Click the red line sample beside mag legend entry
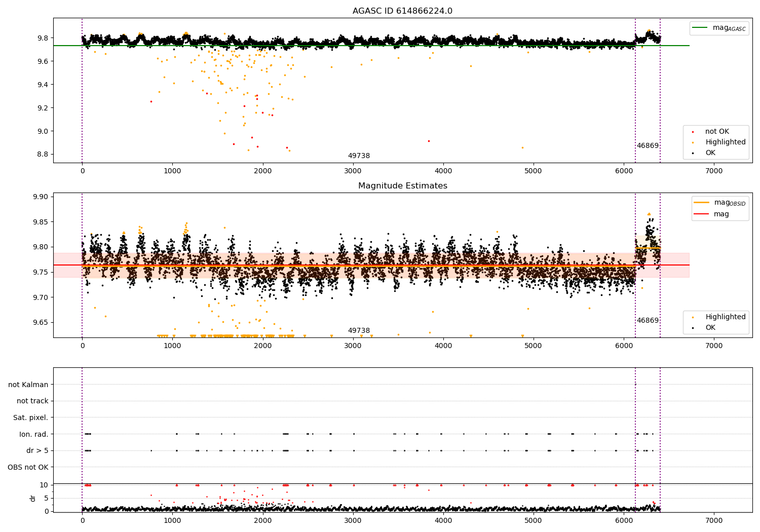Image resolution: width=760 pixels, height=532 pixels. pos(702,214)
